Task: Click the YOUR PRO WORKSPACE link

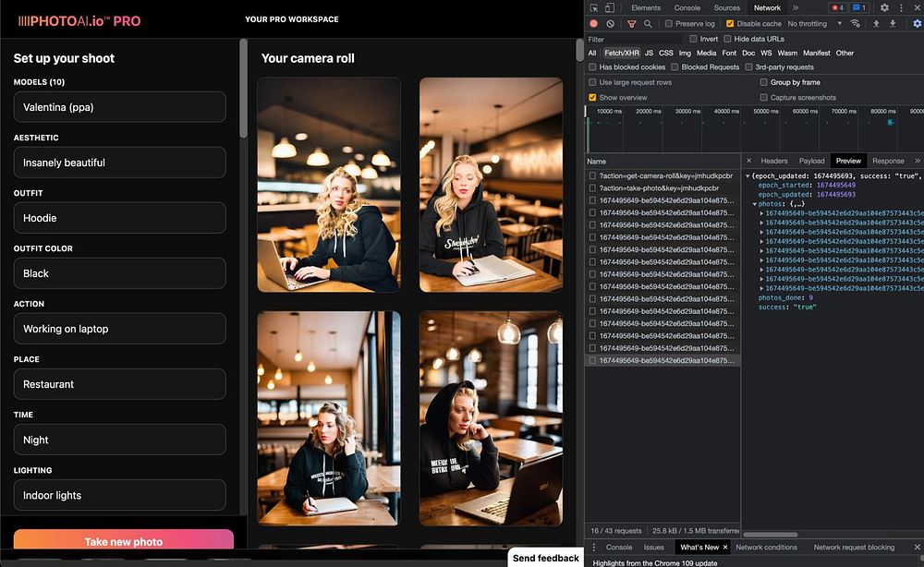Action: click(292, 19)
